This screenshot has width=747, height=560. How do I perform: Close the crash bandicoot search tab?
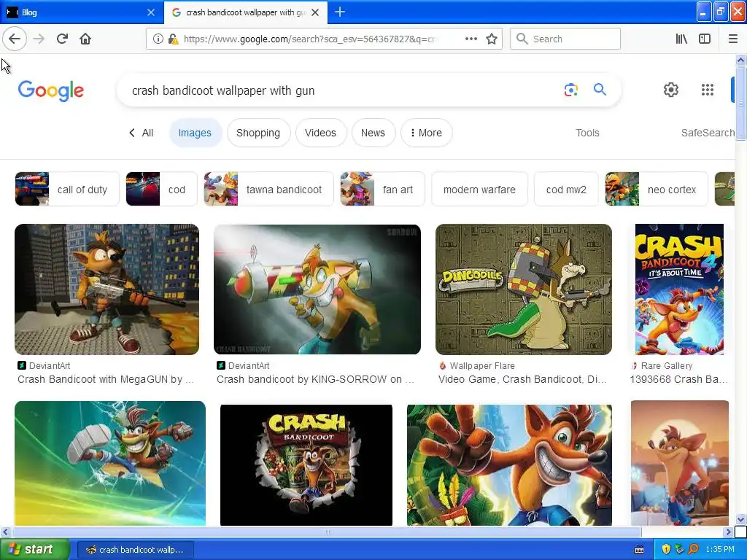tap(315, 12)
